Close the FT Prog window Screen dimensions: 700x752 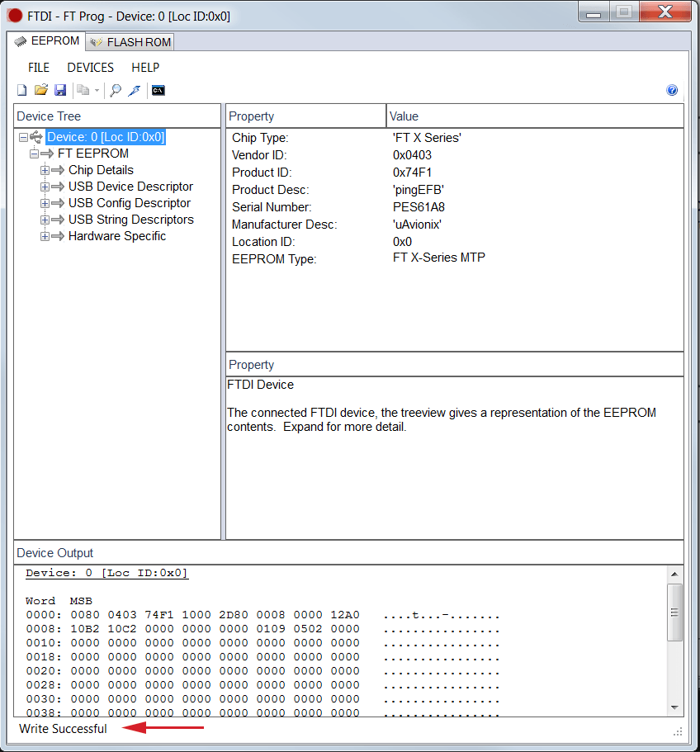point(665,12)
